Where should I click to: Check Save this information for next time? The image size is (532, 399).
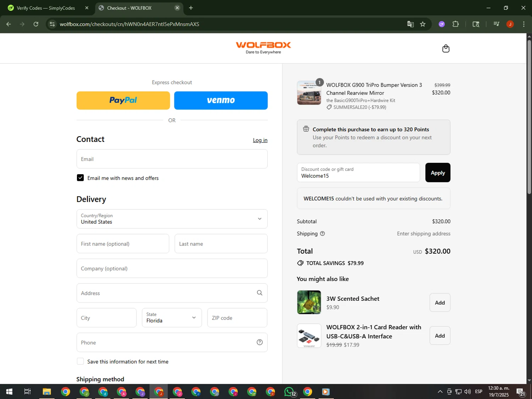click(81, 361)
